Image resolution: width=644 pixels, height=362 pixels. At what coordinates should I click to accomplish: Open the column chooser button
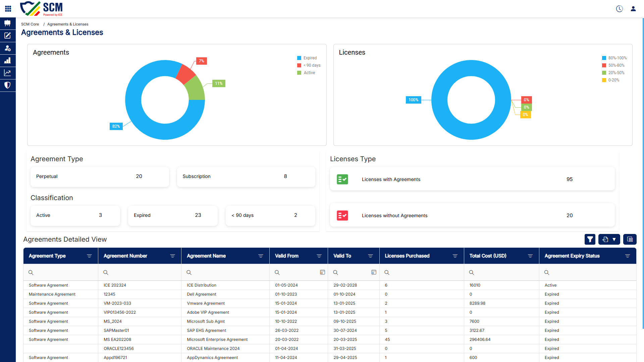[x=630, y=239]
